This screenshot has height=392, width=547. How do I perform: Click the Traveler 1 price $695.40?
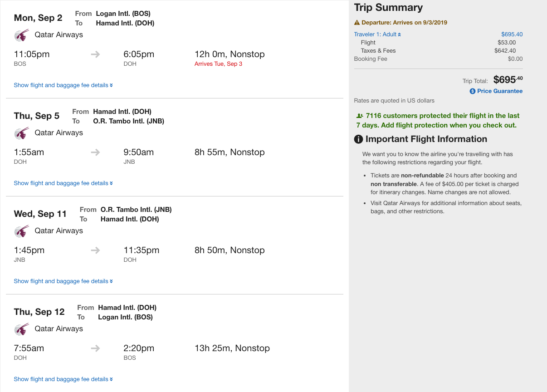click(512, 34)
